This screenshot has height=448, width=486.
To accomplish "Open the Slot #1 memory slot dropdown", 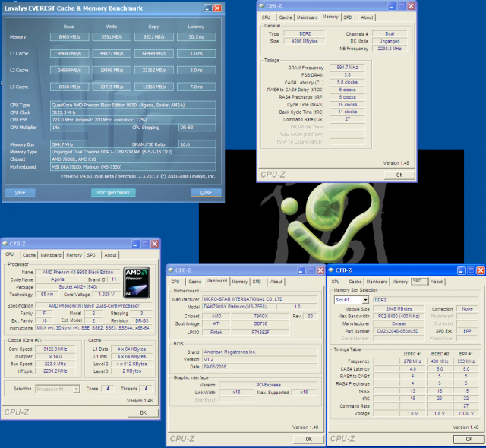I will click(x=366, y=300).
